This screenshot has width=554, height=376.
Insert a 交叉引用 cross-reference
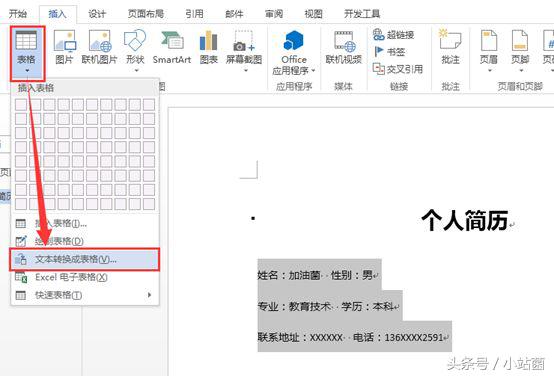tap(398, 69)
